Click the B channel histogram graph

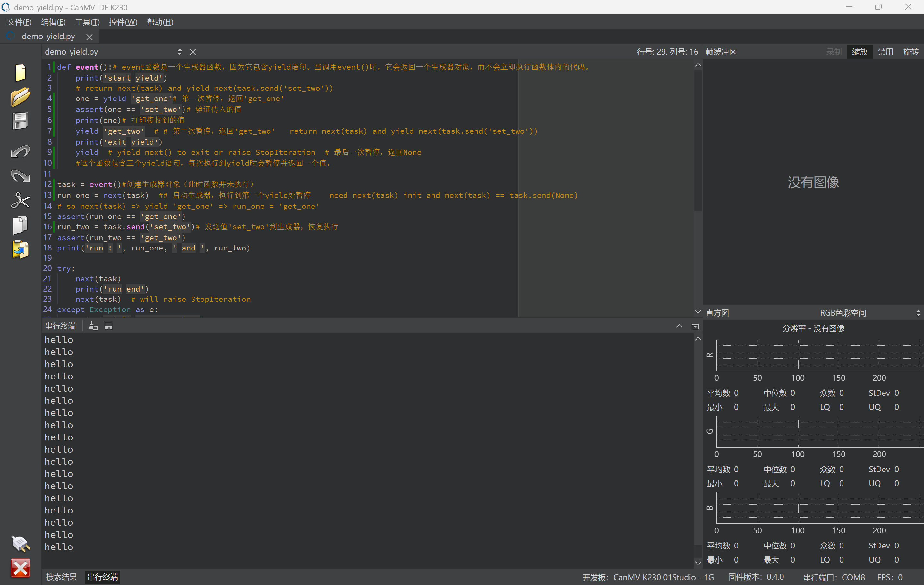[x=820, y=508]
